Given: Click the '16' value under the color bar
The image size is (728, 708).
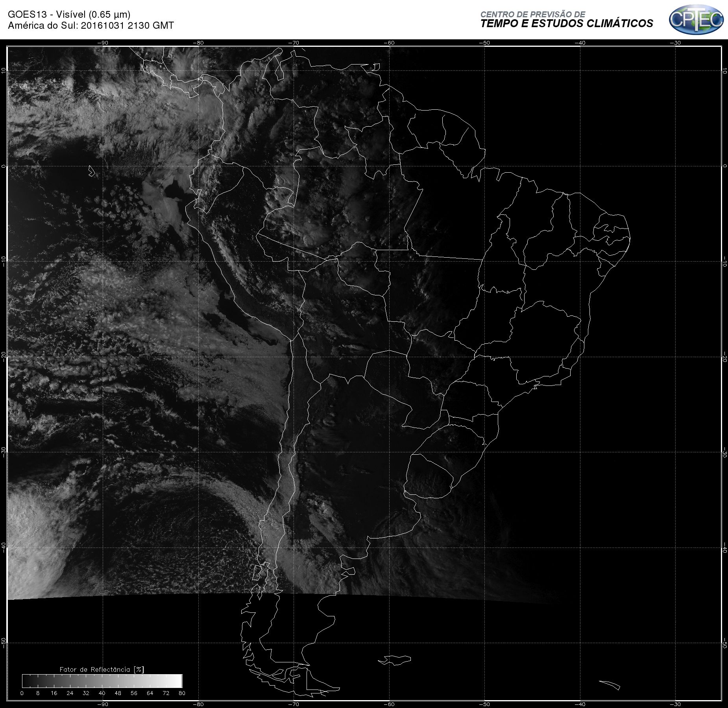Looking at the screenshot, I should [54, 693].
